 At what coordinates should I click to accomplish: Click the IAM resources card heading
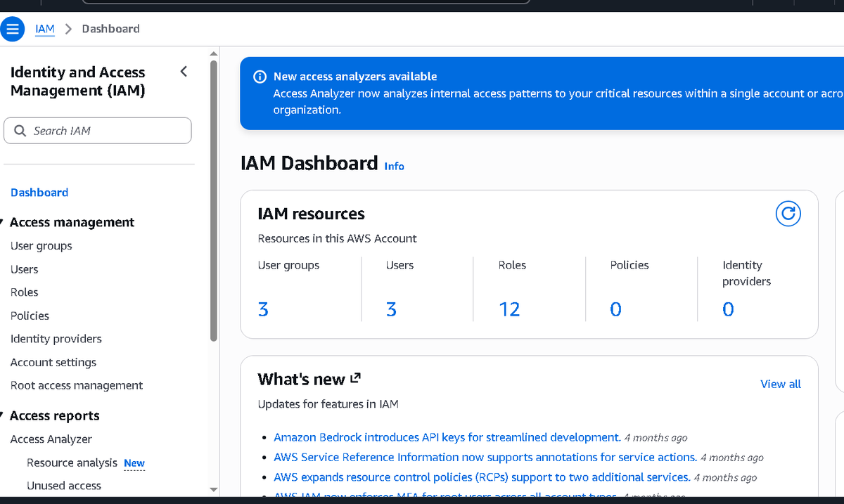311,214
